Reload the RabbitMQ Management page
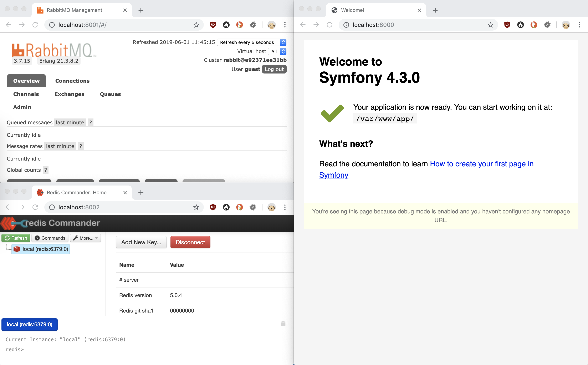Viewport: 588px width, 365px height. click(x=35, y=25)
